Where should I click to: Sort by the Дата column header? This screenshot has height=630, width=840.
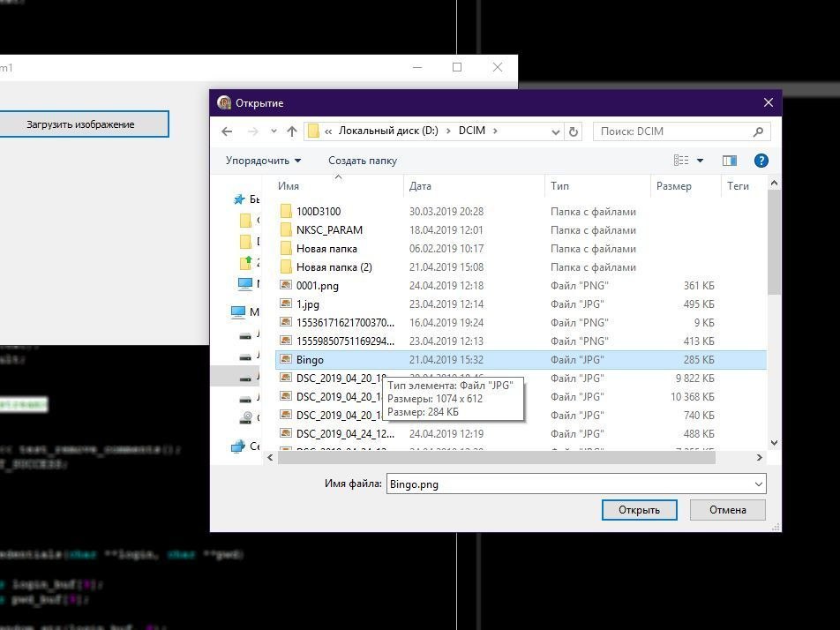coord(474,186)
